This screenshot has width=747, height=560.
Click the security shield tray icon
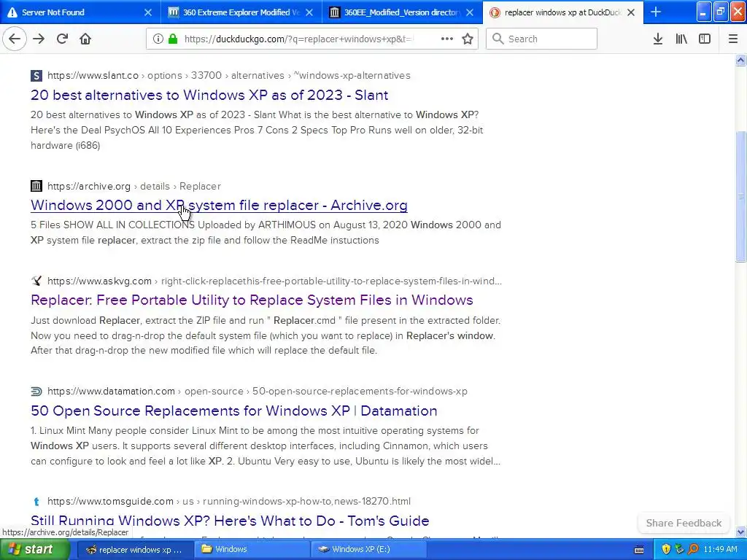666,550
